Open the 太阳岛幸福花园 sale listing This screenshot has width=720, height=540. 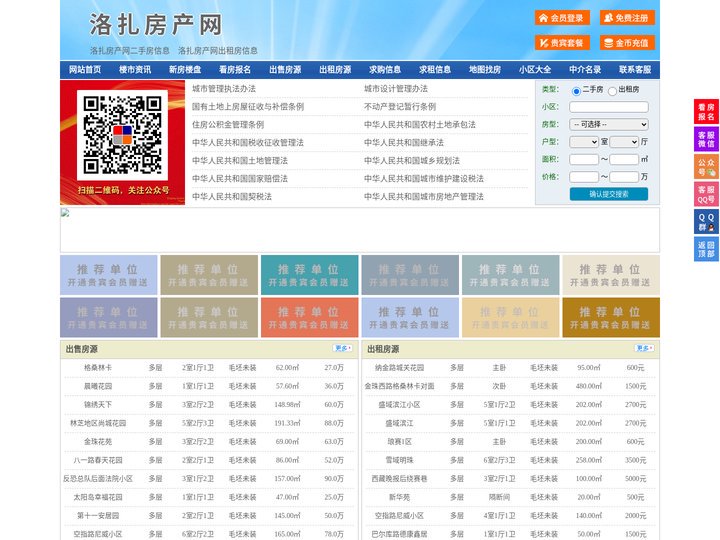pyautogui.click(x=98, y=497)
